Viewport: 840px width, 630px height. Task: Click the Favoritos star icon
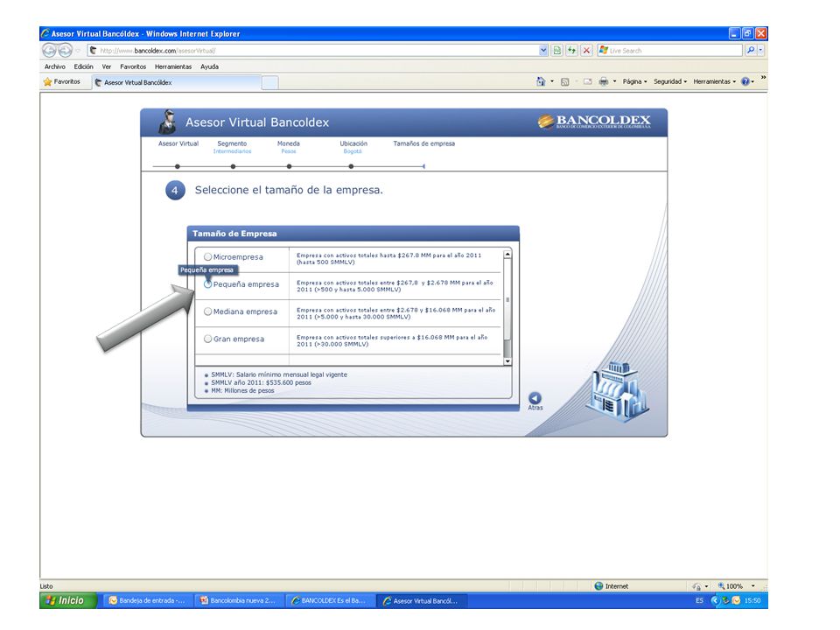tap(47, 82)
